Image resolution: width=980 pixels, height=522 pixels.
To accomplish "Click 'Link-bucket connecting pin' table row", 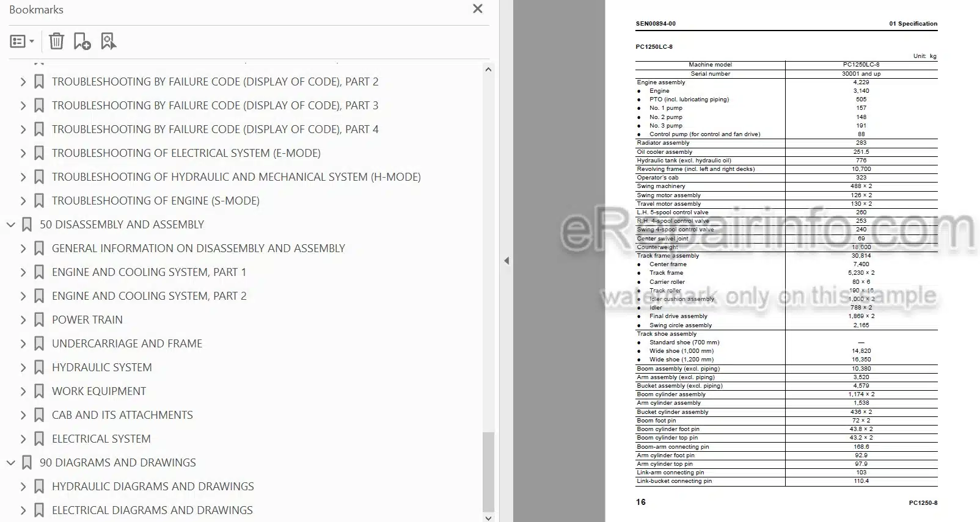I will (786, 481).
